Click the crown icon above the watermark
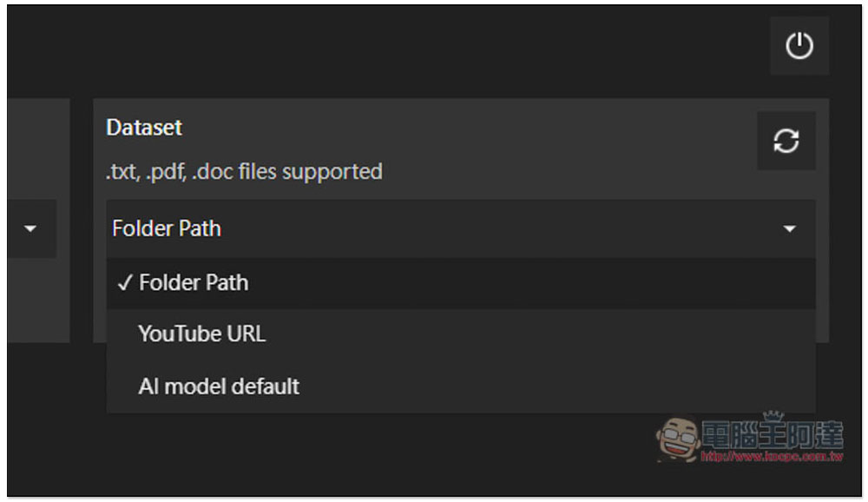The image size is (868, 502). pos(773,416)
